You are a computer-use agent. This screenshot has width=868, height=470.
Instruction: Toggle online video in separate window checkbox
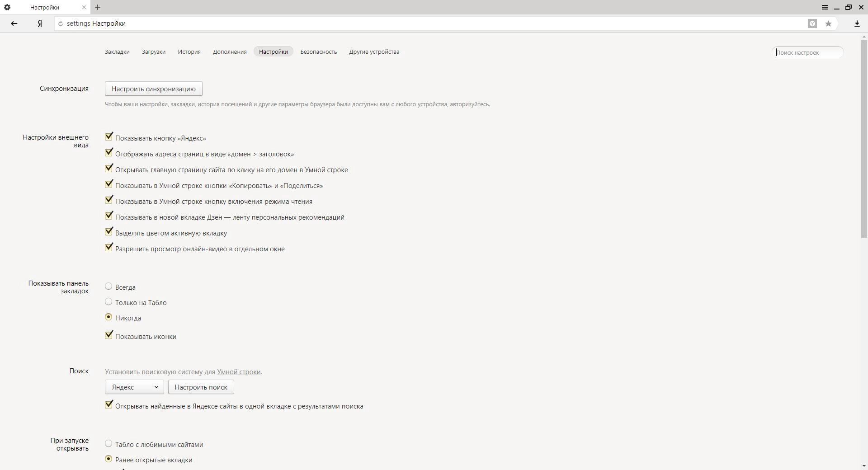coord(108,247)
